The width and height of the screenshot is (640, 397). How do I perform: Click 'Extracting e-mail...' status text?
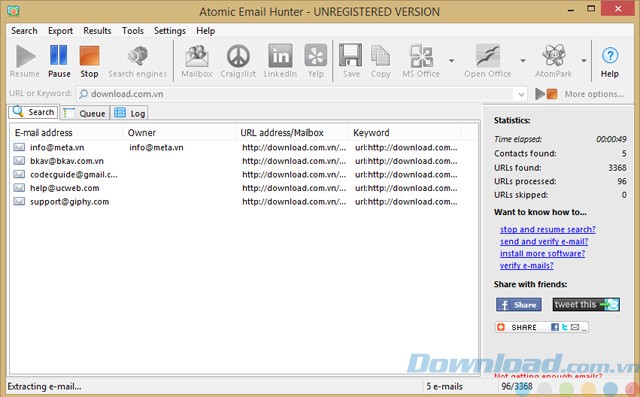click(x=44, y=386)
